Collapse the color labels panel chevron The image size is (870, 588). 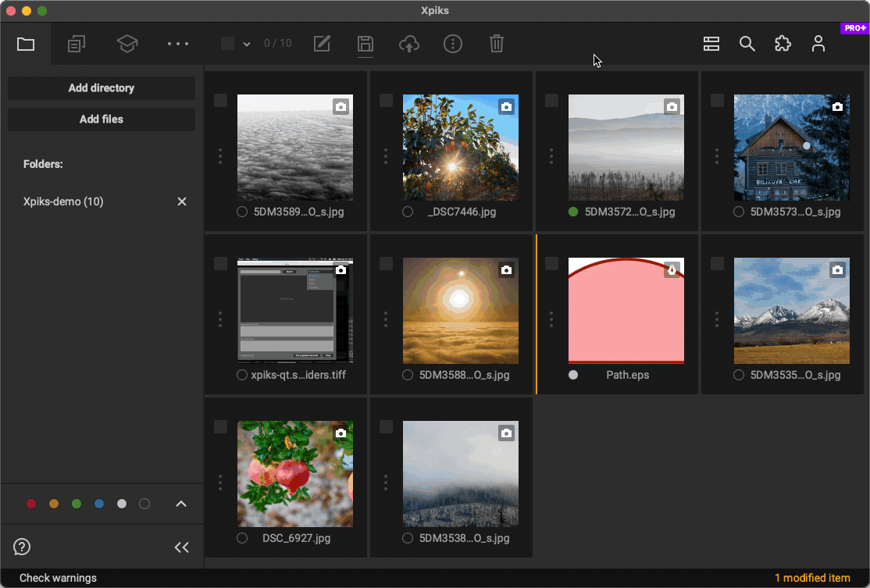(x=181, y=504)
